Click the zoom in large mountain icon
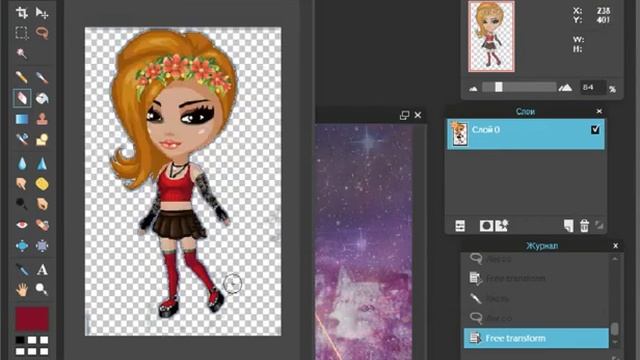The height and width of the screenshot is (360, 640). pos(565,87)
